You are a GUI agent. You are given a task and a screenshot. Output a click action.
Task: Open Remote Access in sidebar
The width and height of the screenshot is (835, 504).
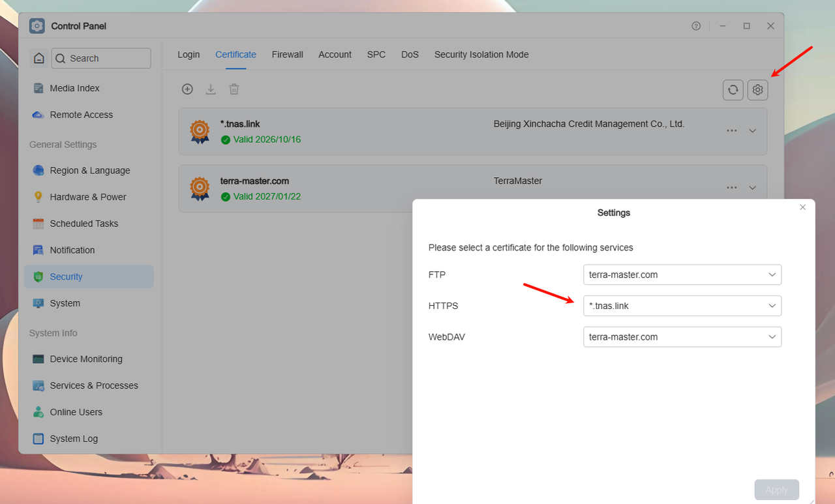(x=89, y=115)
